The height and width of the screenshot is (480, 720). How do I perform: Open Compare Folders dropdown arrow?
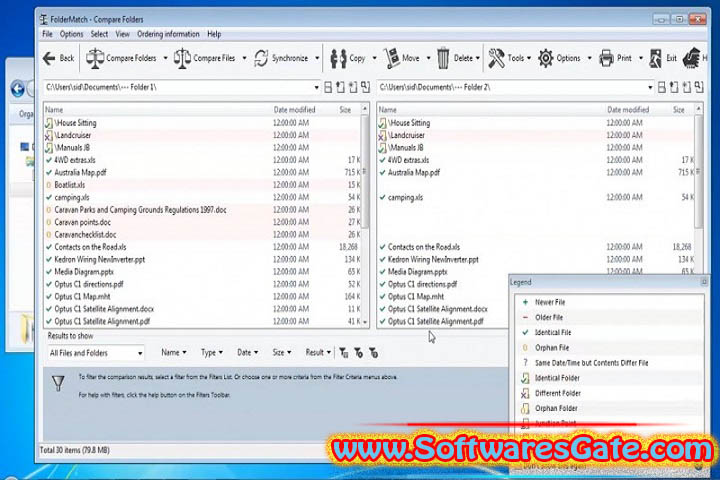coord(165,58)
